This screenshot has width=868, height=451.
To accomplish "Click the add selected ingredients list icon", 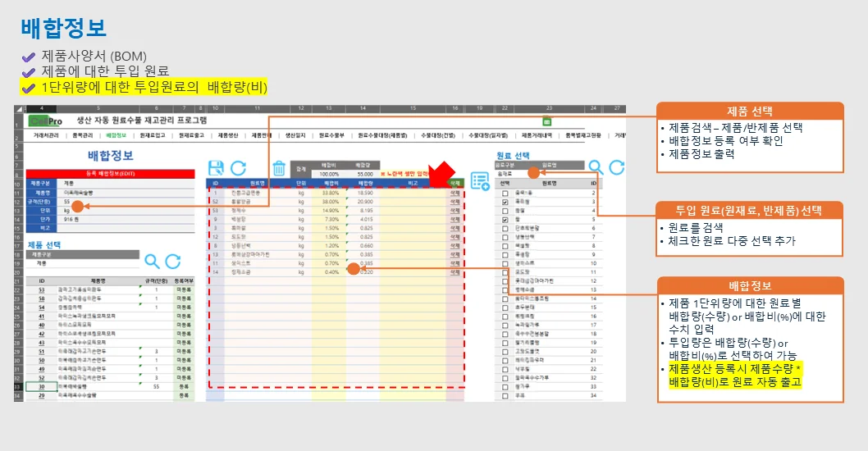I will (480, 182).
